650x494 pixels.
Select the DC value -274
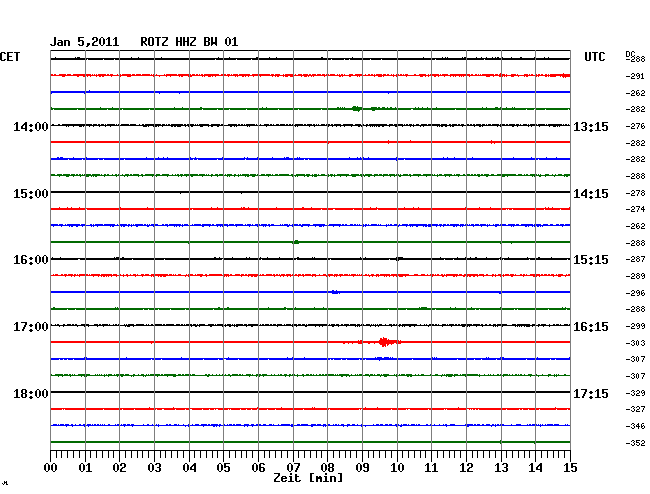(635, 209)
